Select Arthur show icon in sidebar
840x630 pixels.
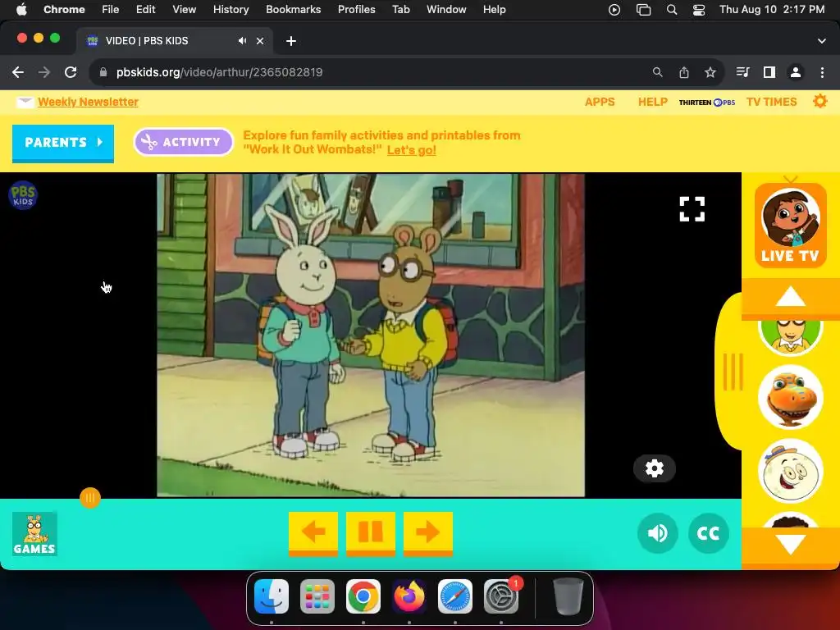pyautogui.click(x=790, y=337)
